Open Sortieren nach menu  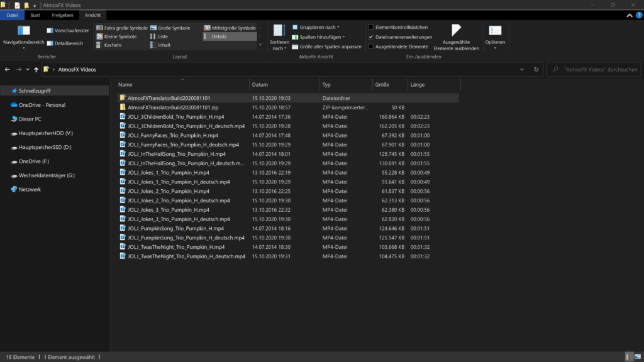pos(279,37)
